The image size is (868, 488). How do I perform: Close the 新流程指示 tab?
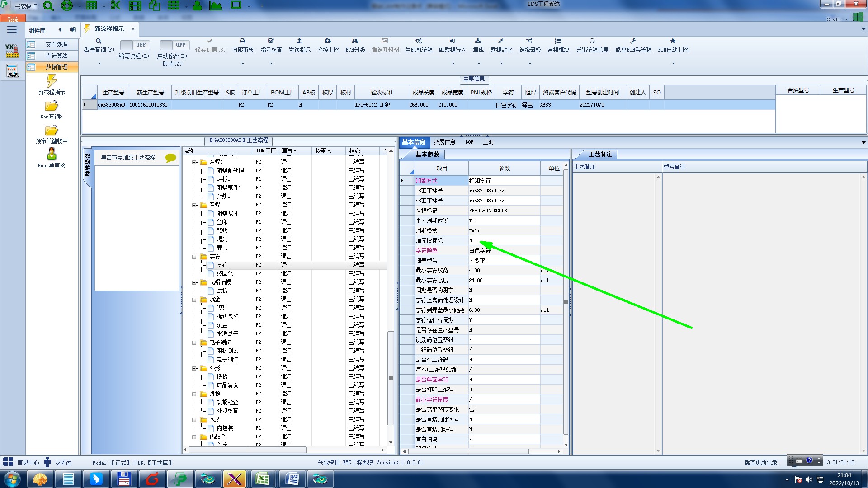(133, 29)
